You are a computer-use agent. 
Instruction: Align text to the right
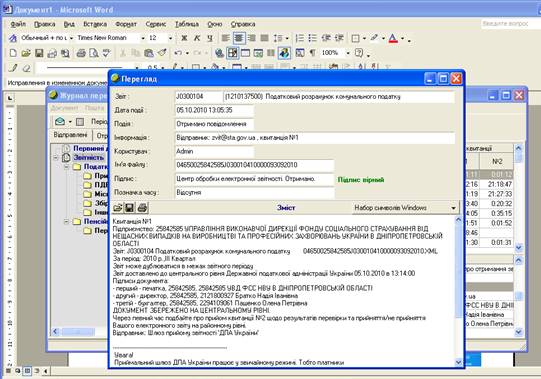coord(252,38)
